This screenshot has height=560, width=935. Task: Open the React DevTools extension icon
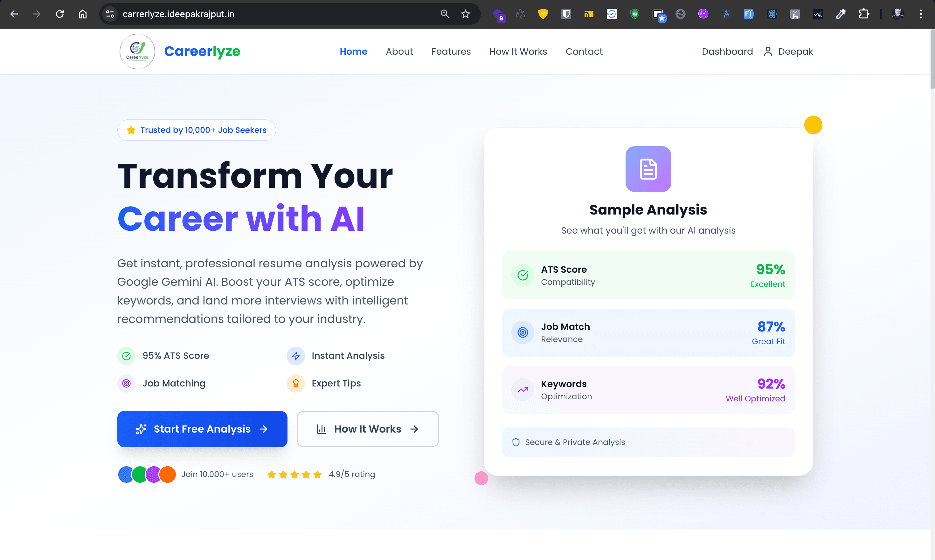point(772,14)
